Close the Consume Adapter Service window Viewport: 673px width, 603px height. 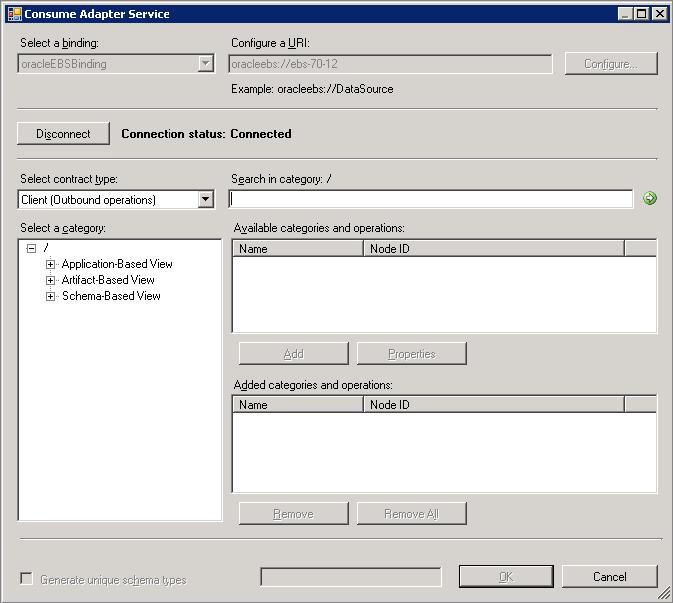tap(660, 14)
